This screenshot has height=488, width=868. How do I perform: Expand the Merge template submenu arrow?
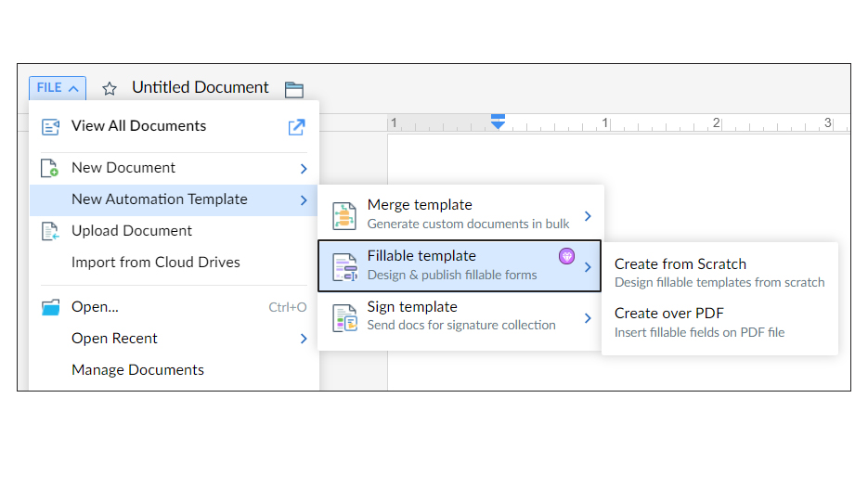coord(588,215)
